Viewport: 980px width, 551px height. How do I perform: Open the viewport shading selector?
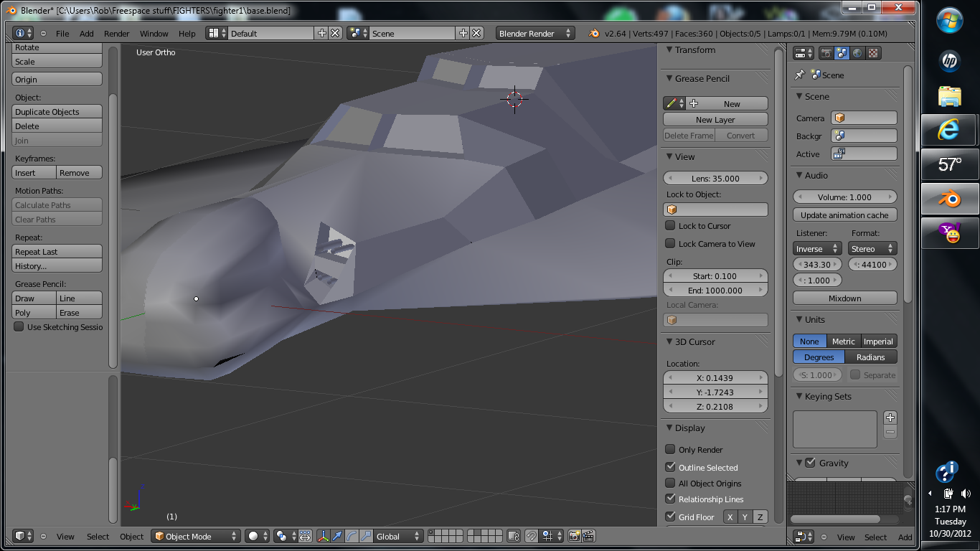pos(258,536)
